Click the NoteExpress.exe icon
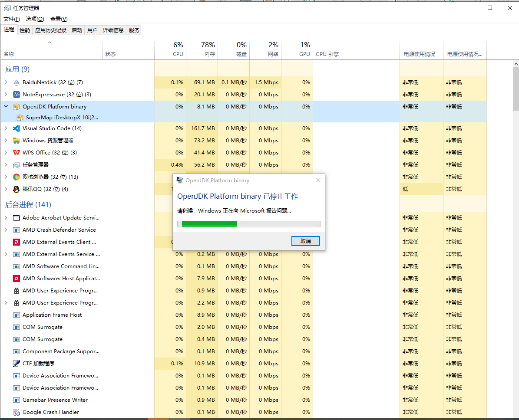 click(x=16, y=95)
